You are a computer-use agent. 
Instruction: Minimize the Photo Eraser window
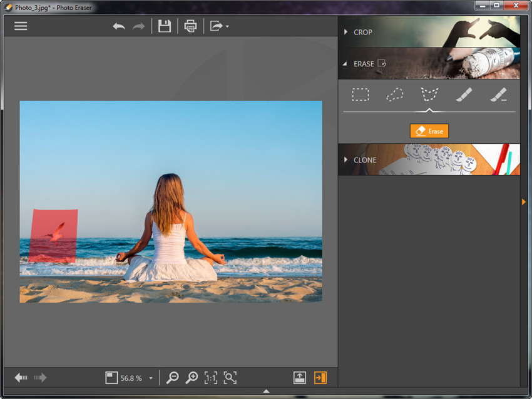(x=483, y=6)
